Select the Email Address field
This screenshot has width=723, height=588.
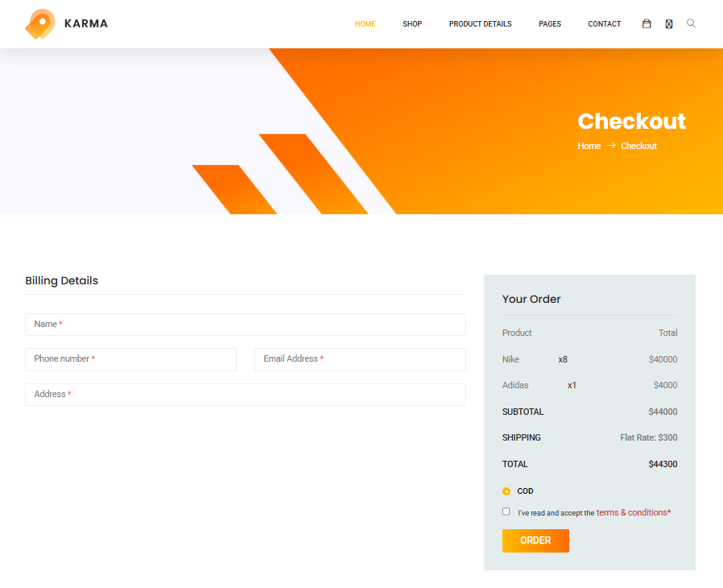point(360,359)
